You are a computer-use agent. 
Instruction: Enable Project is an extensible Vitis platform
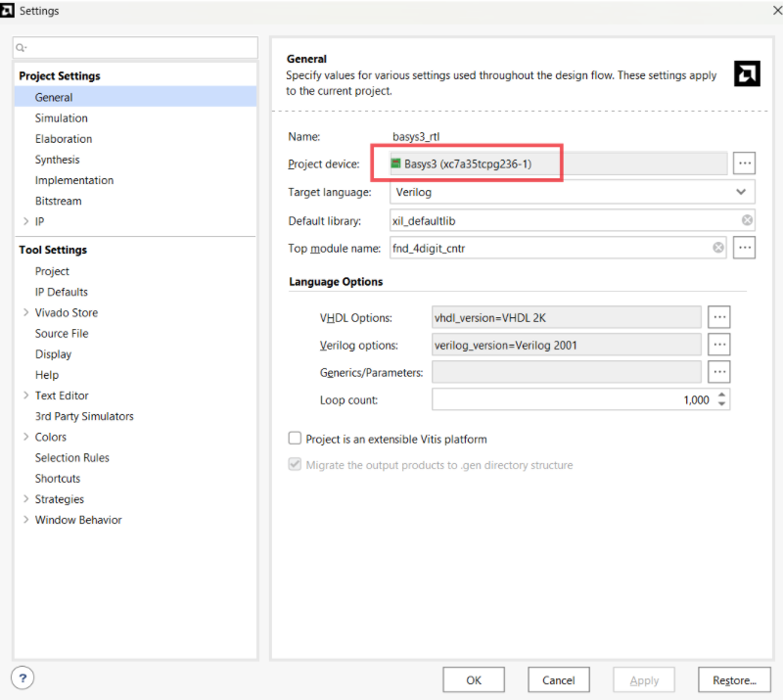[296, 439]
